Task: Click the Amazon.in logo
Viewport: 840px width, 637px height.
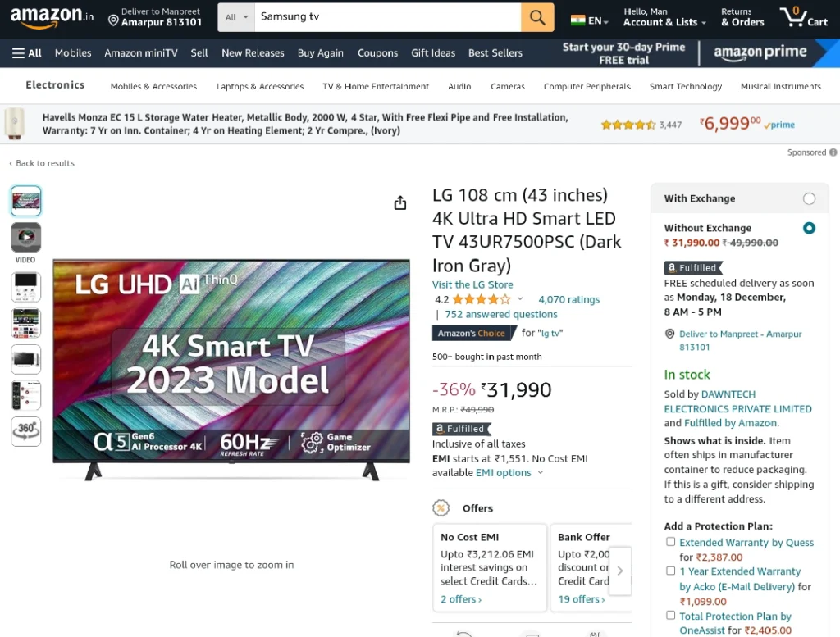Action: [52, 16]
